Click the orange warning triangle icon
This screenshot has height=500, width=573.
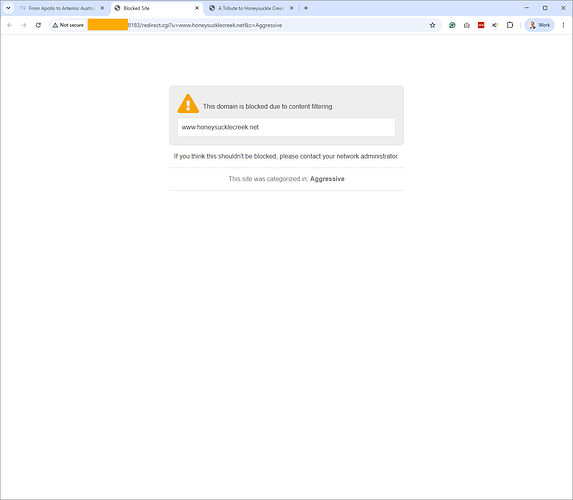(x=188, y=104)
